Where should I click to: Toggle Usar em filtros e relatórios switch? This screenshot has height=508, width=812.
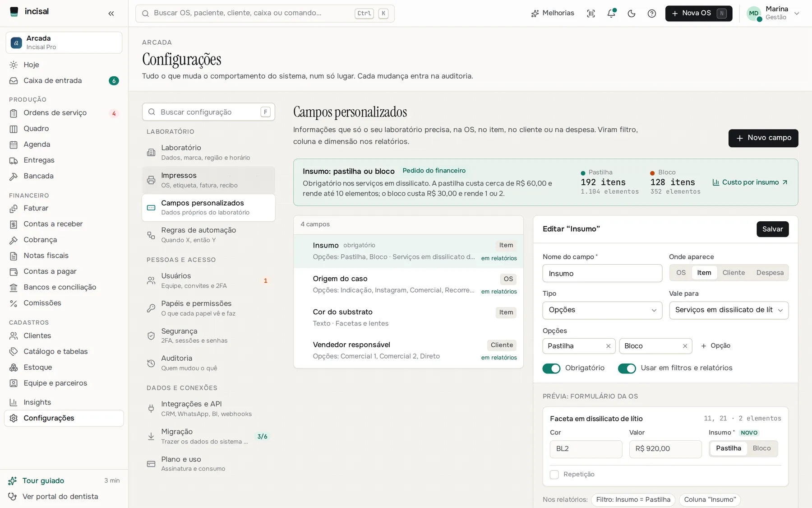point(627,368)
